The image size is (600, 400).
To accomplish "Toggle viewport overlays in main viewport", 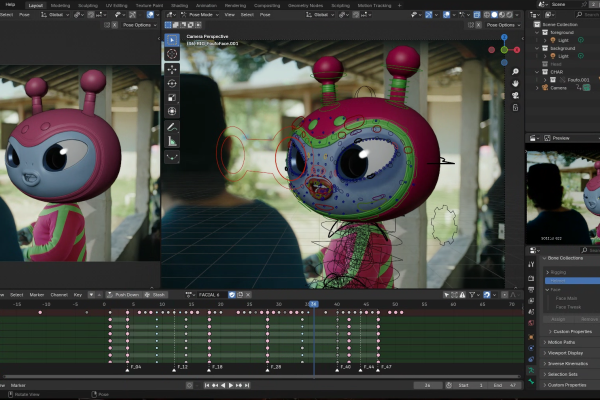I will pyautogui.click(x=447, y=15).
